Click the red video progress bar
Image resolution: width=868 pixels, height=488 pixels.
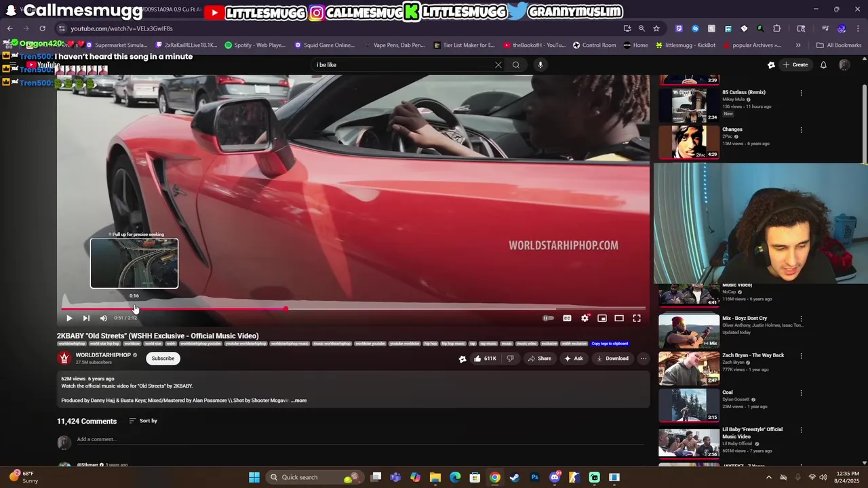tap(174, 309)
